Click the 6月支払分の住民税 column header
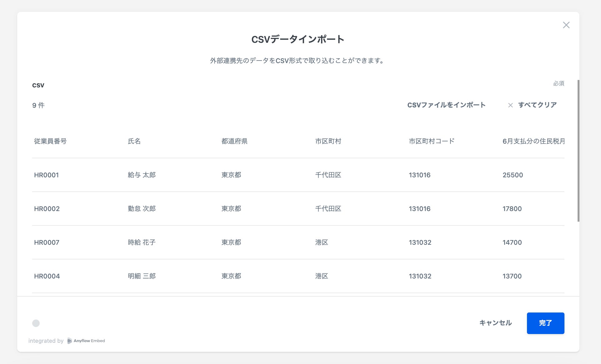The width and height of the screenshot is (601, 364). click(x=533, y=141)
